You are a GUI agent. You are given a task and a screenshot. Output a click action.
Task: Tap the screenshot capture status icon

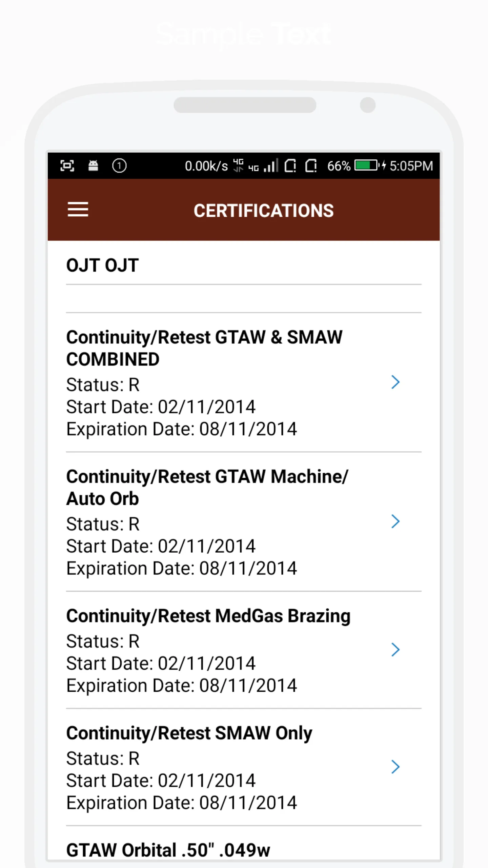(67, 166)
